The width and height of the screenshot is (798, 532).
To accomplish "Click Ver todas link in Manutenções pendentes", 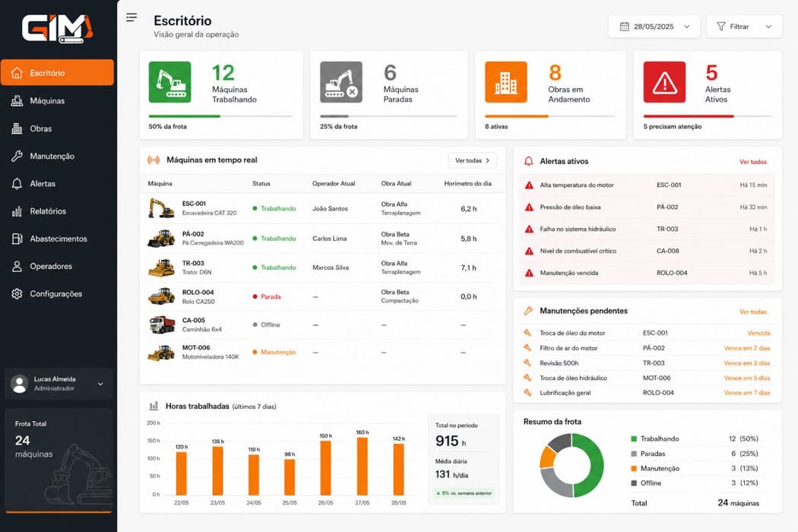I will click(752, 312).
